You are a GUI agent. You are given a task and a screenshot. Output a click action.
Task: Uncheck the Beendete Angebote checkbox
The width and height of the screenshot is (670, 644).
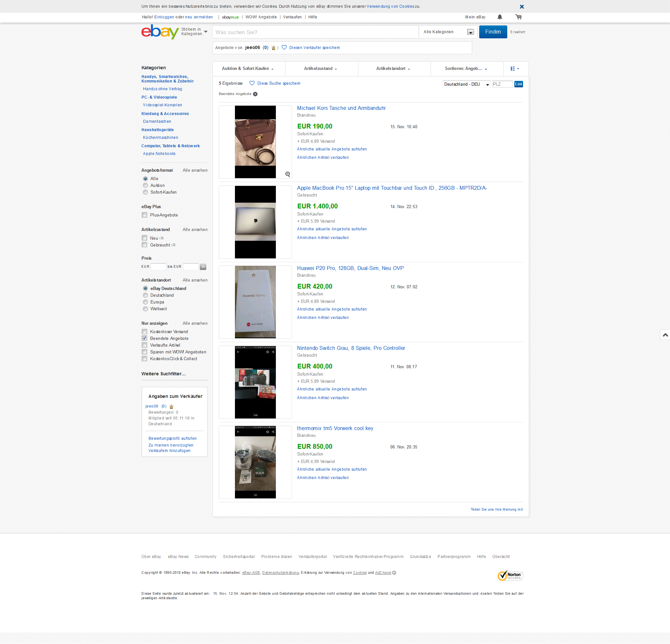pos(145,338)
